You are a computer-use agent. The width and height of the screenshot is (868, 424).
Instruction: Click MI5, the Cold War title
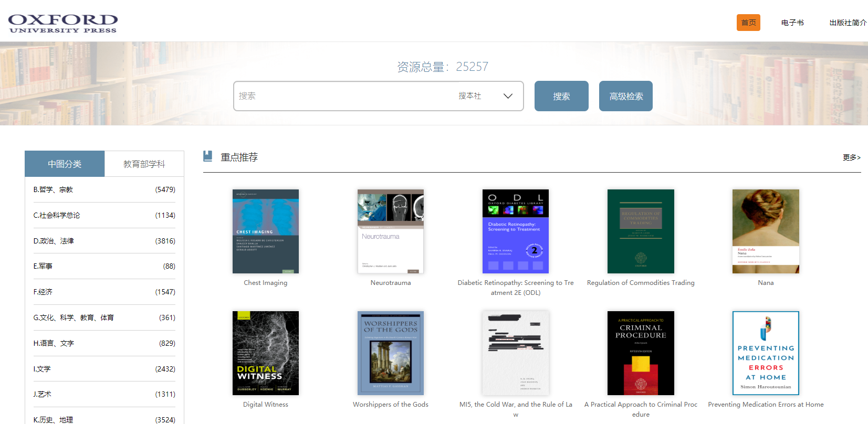516,409
